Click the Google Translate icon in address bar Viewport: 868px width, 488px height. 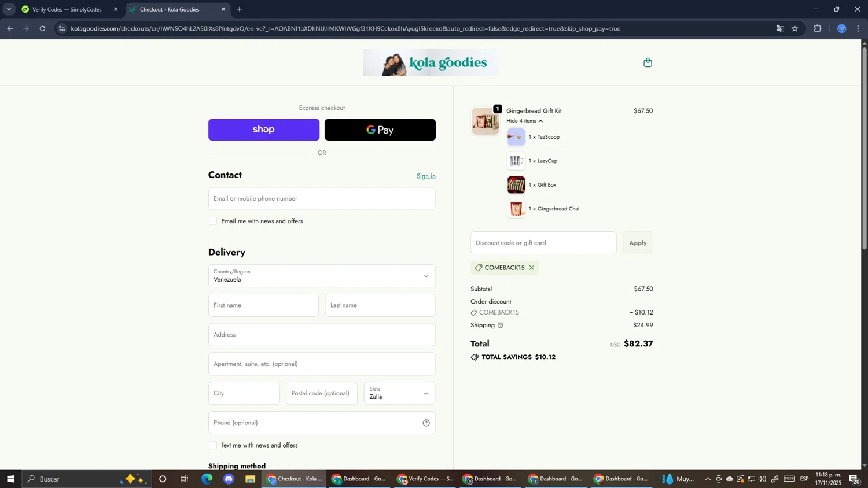pos(780,28)
